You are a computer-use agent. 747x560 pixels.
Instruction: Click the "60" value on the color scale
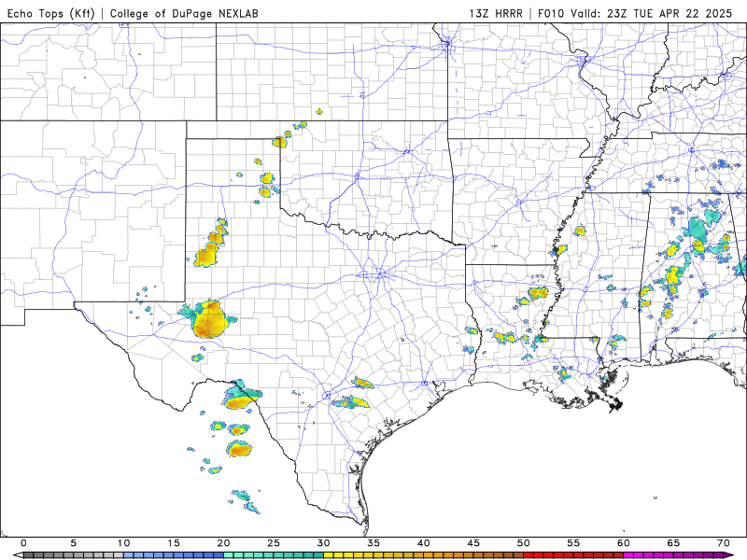(x=624, y=543)
